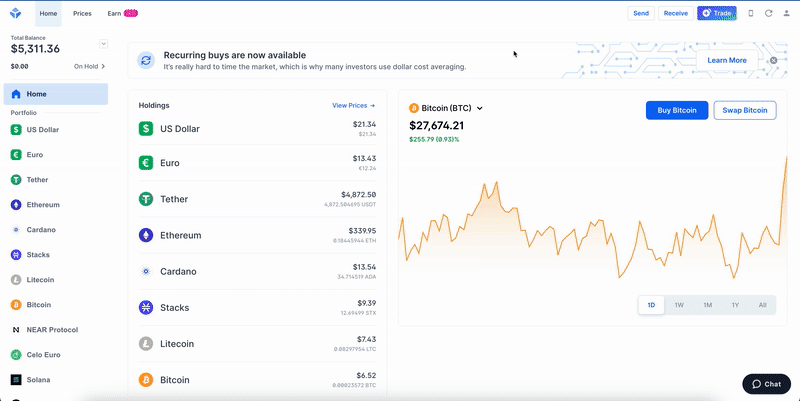
Task: Select the 1W chart time range
Action: [x=679, y=305]
